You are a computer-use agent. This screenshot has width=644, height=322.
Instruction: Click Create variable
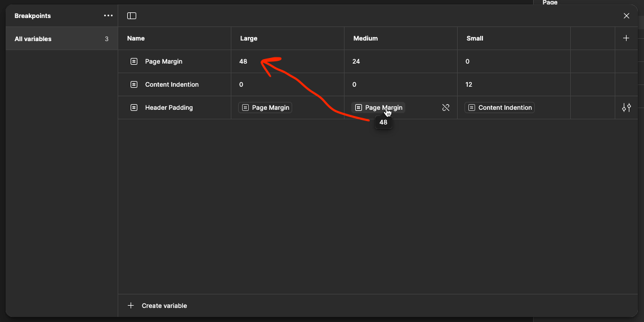164,306
